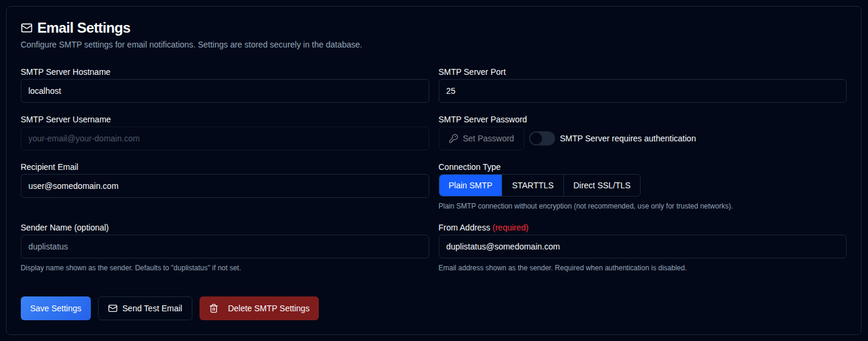Focus the SMTP Server Port field
Screen dimensions: 868x341
642,91
